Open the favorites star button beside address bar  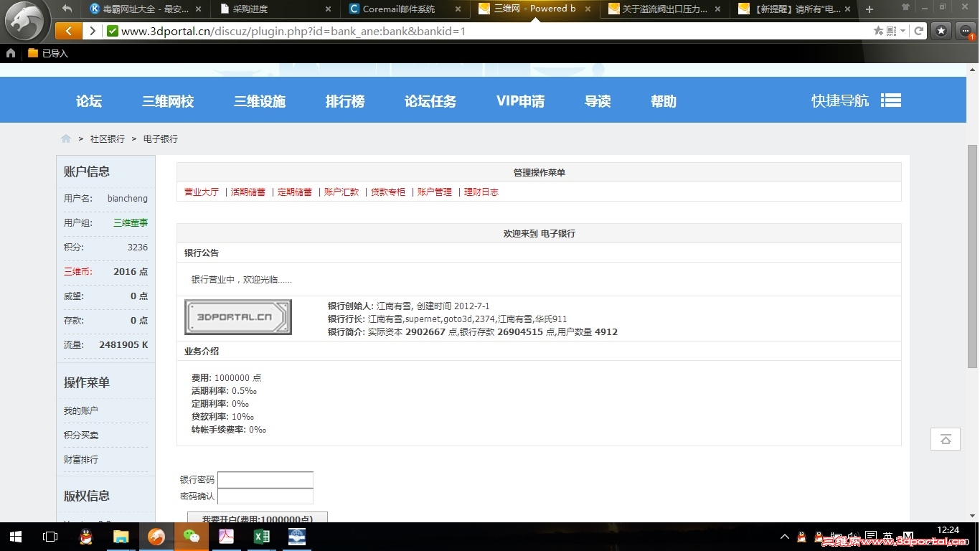click(941, 31)
